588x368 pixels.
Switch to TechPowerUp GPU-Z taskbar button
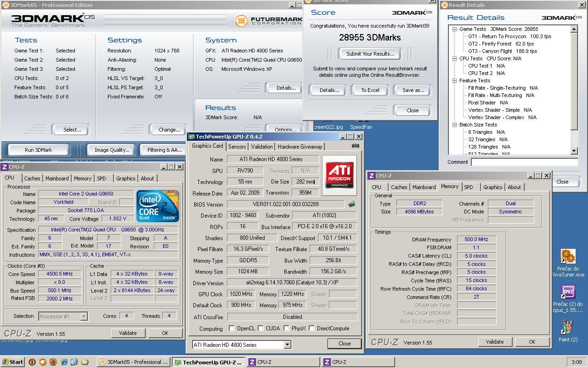pyautogui.click(x=209, y=362)
